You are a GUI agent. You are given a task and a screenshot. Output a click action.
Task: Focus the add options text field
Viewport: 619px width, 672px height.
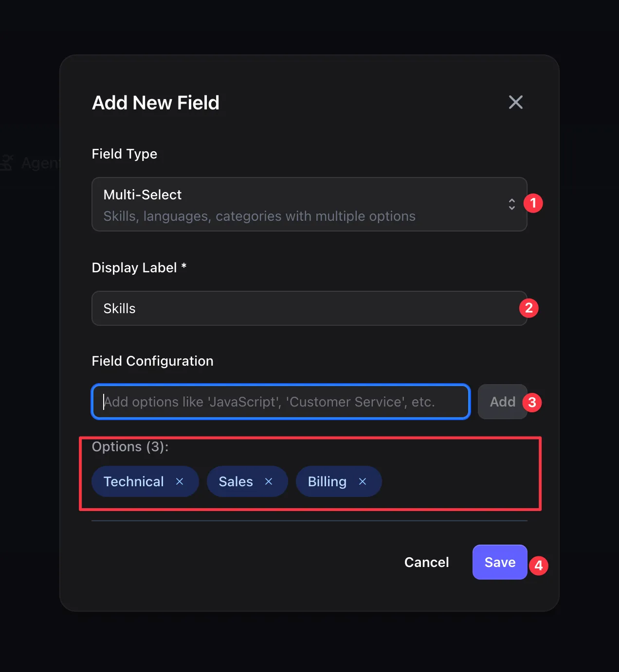coord(280,402)
